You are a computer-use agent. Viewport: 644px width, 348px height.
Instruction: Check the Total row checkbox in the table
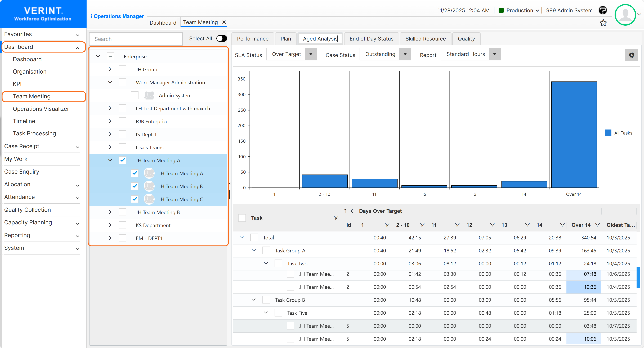pos(254,237)
